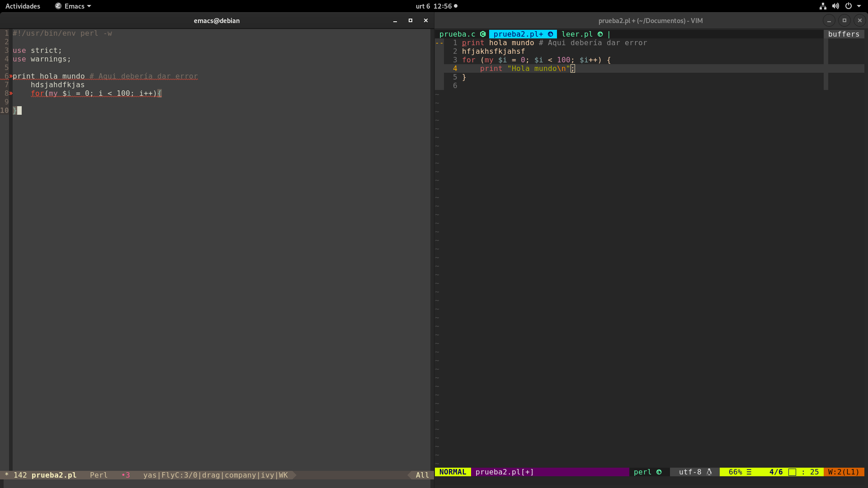Close the Vim window
The width and height of the screenshot is (868, 488).
click(859, 20)
